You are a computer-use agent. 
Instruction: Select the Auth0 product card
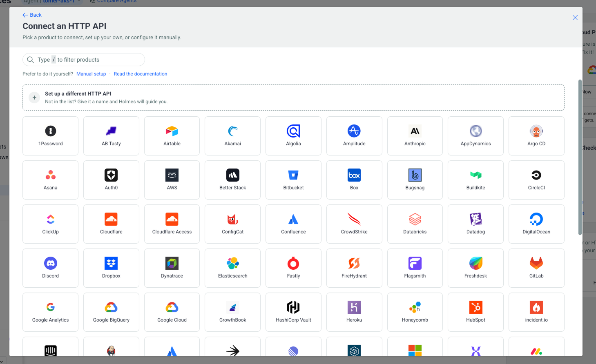point(111,180)
